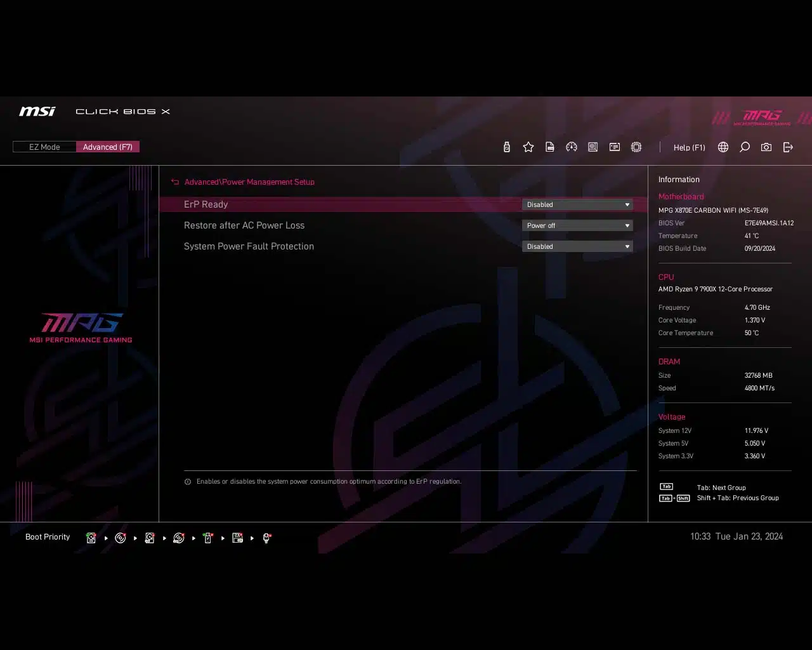The height and width of the screenshot is (650, 812).
Task: Select System Power Fault Protection label
Action: pyautogui.click(x=249, y=246)
